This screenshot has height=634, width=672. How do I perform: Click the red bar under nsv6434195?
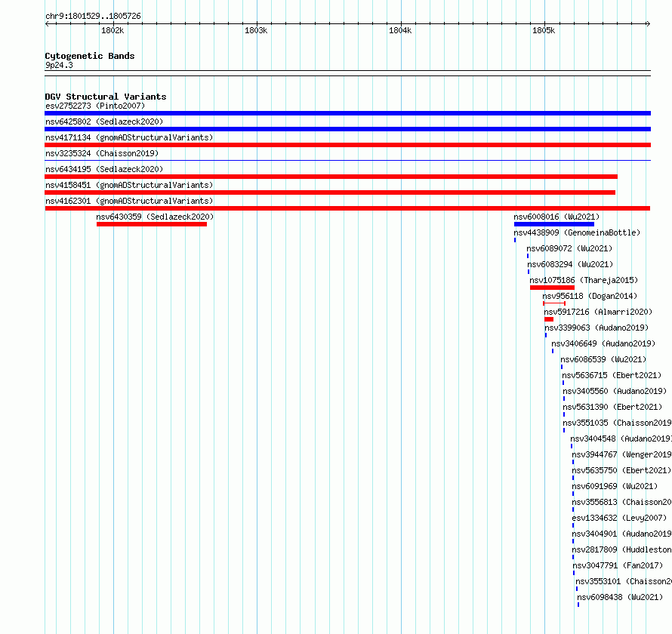coord(331,177)
